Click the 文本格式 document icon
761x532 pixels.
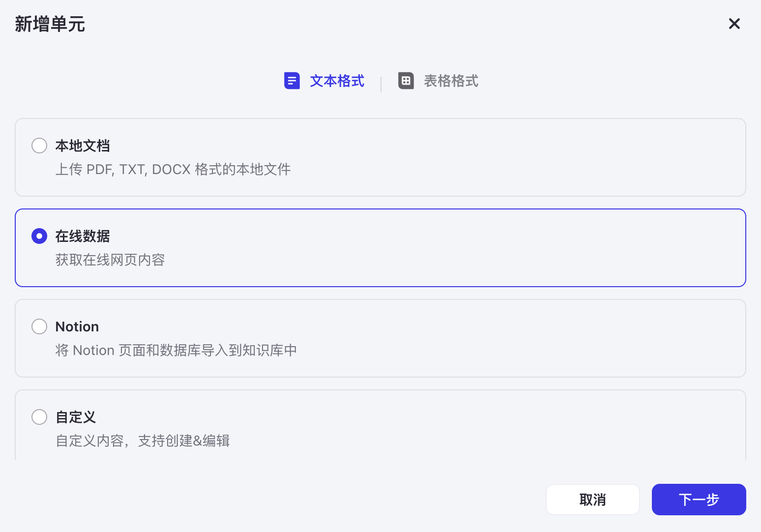point(292,81)
